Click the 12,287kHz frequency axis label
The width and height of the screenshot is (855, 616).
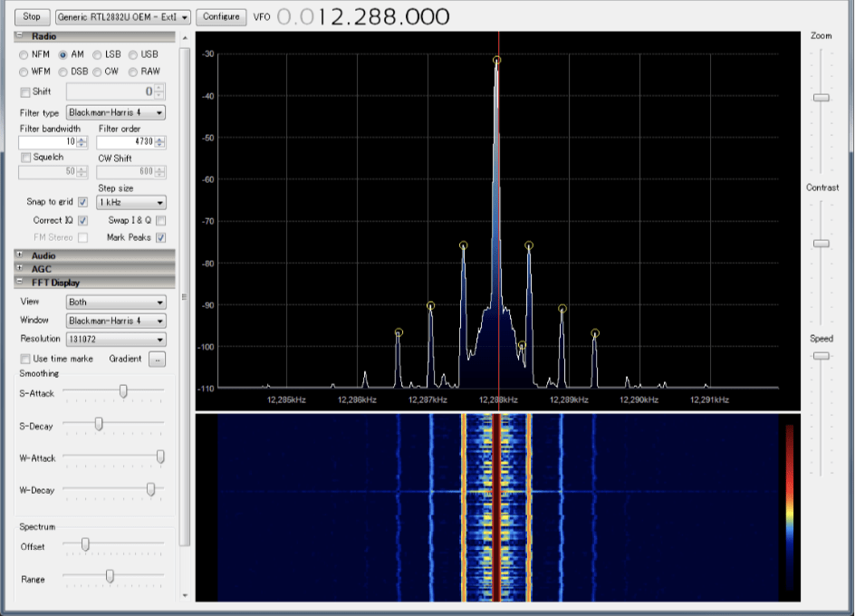[x=427, y=399]
